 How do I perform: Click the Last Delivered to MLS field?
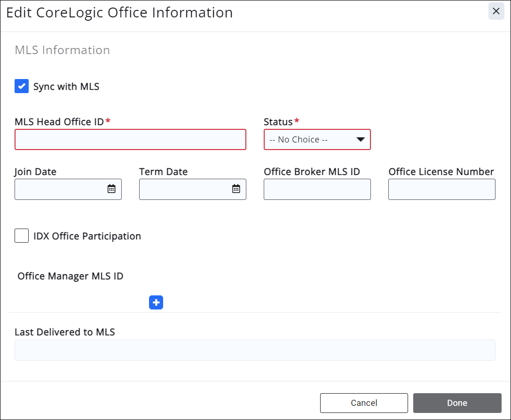(x=255, y=350)
